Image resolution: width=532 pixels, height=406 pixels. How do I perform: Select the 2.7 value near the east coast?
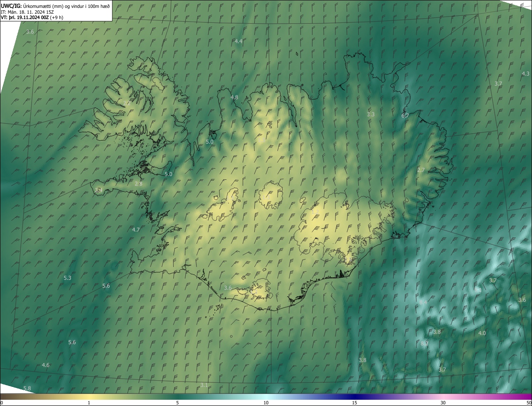pos(421,170)
